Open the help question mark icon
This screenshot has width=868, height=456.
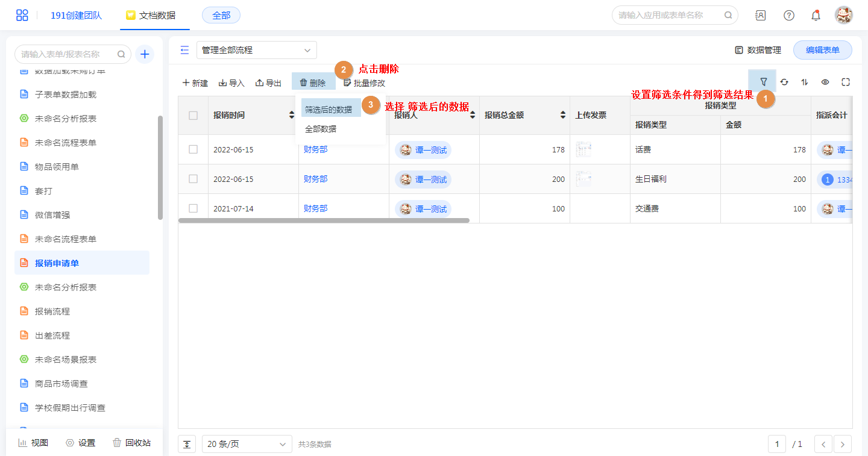point(788,16)
